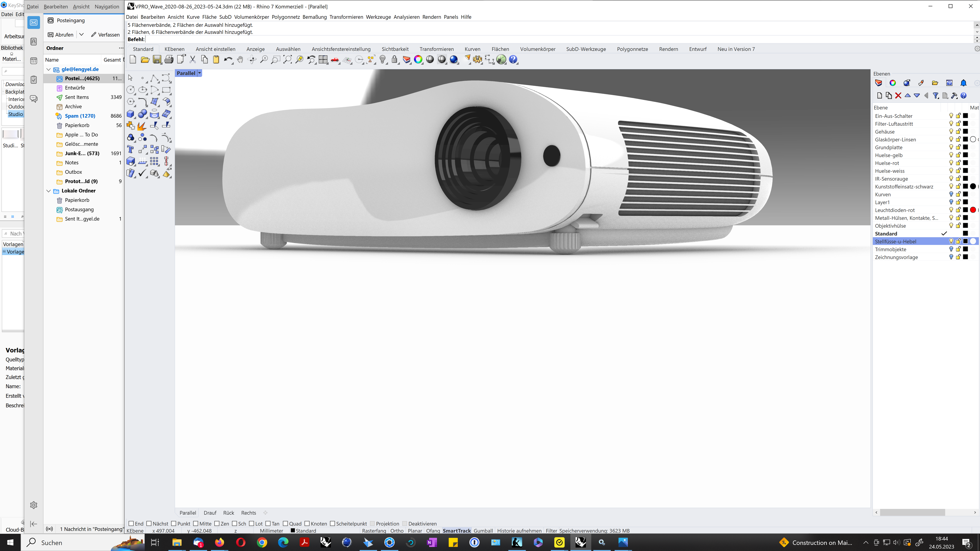Switch to the Sichtbarkeit toolbar tab

[395, 49]
